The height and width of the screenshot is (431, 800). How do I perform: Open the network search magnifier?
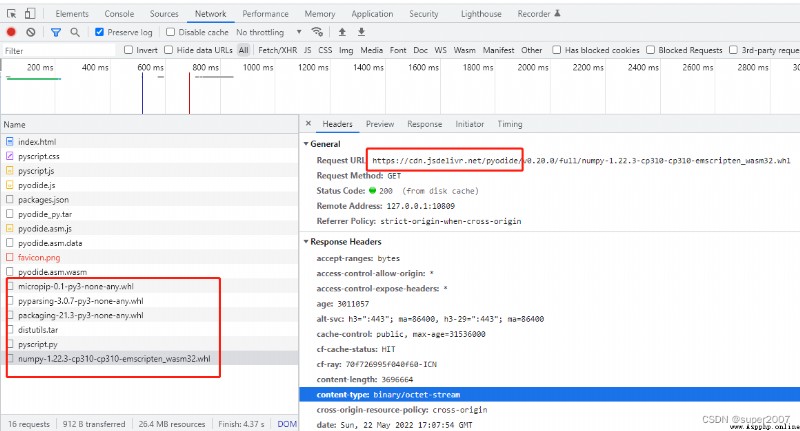(x=75, y=32)
